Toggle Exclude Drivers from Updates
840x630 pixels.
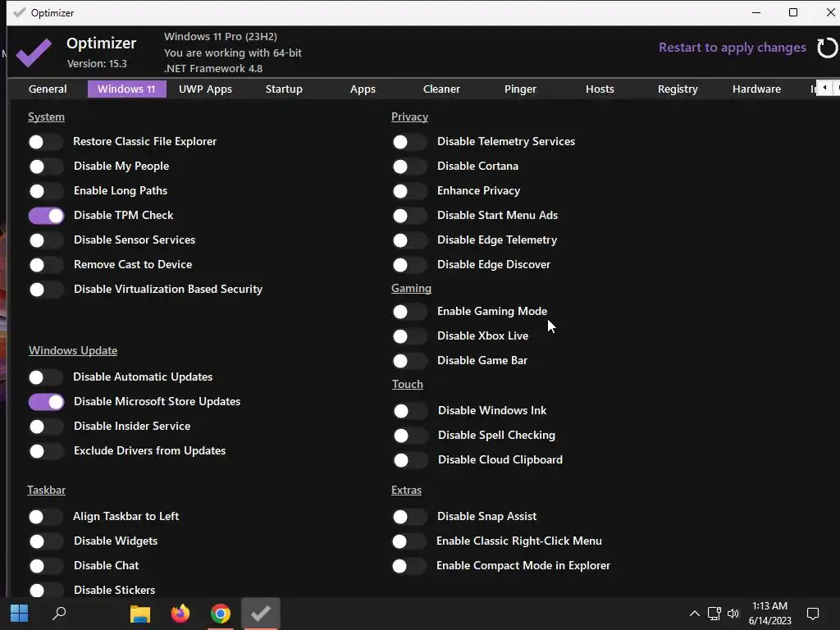point(46,452)
